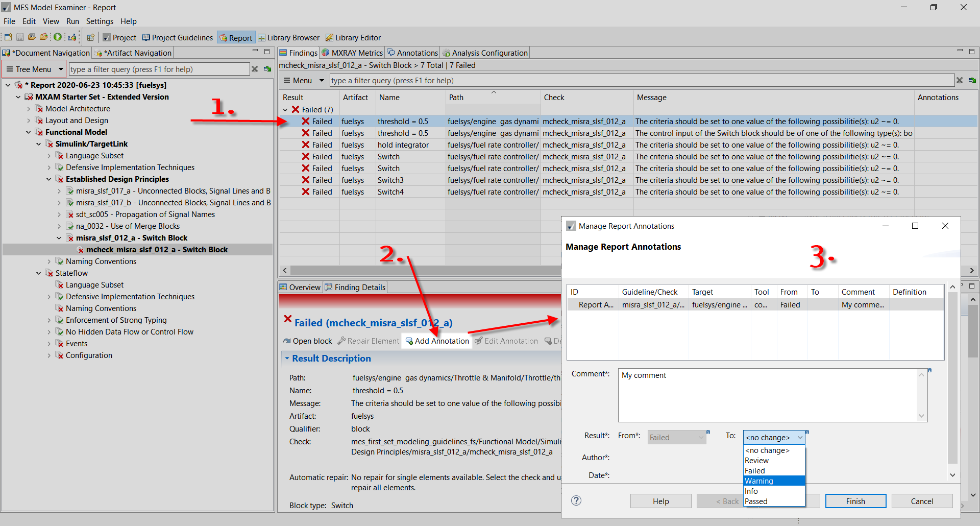Switch to the Analysis Configuration tab
This screenshot has width=980, height=526.
[485, 53]
